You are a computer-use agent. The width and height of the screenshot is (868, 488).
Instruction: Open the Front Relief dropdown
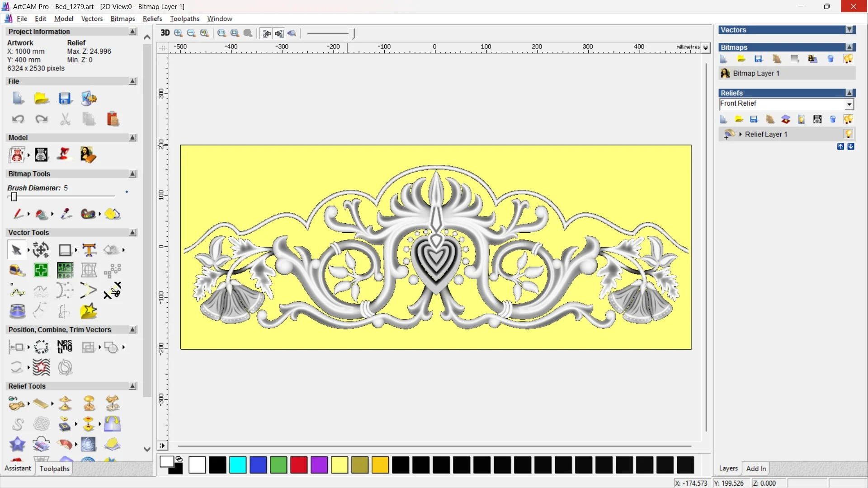coord(849,104)
